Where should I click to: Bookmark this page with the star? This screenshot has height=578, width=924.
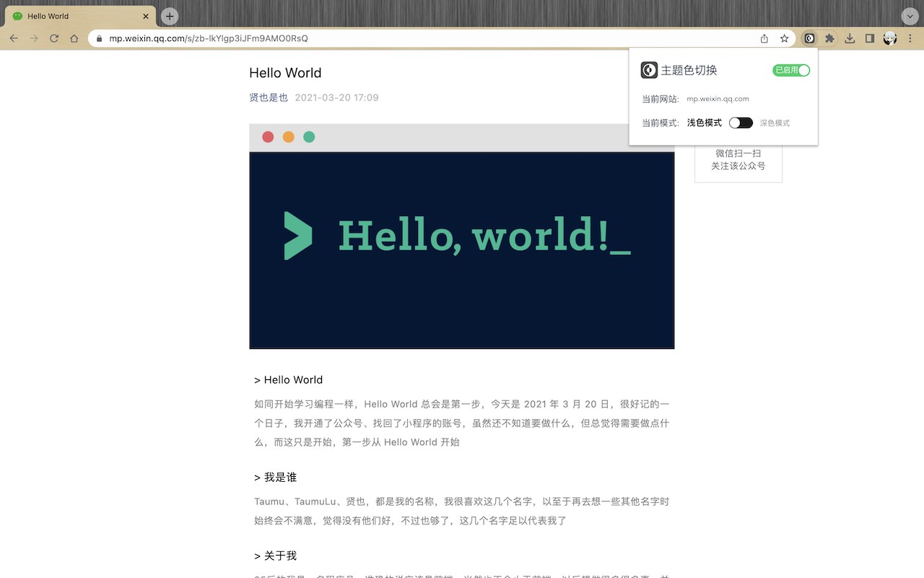click(x=784, y=38)
